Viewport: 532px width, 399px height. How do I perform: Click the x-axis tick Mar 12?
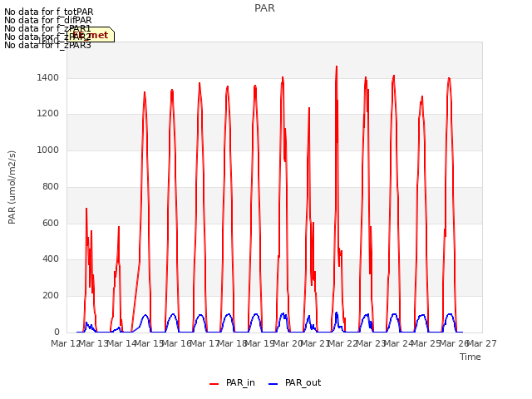[66, 343]
